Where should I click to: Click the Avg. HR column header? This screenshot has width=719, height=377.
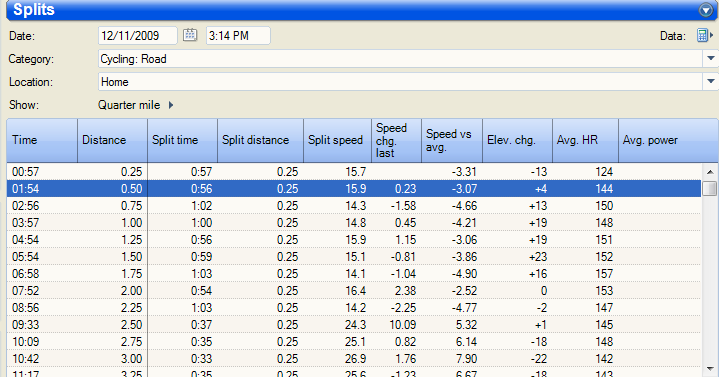coord(586,140)
